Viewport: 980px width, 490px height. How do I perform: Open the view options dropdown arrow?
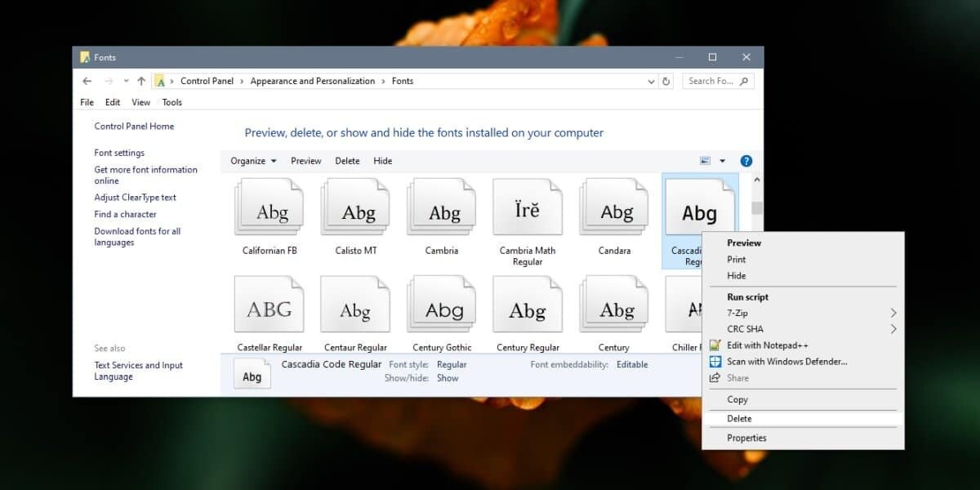pos(722,161)
